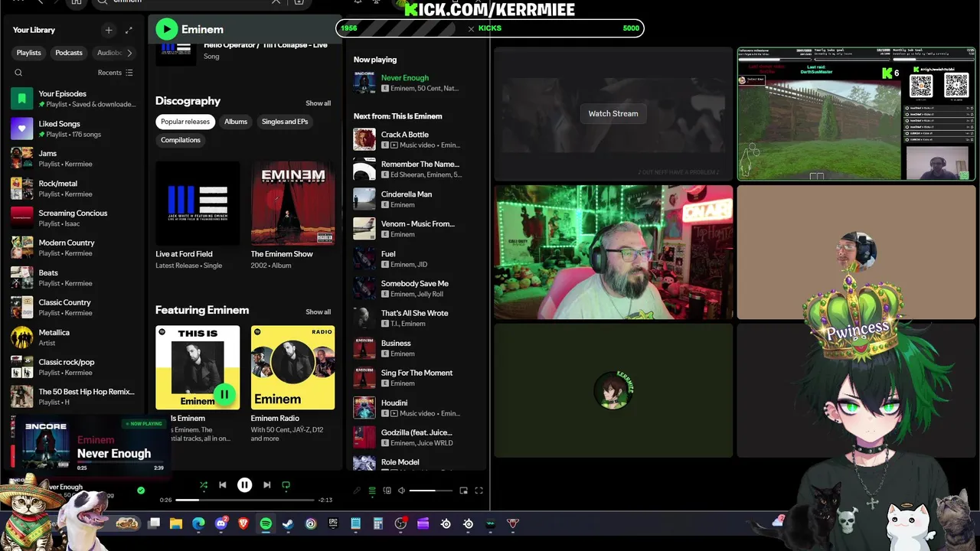Close the Kicks goal bar X
This screenshot has width=980, height=551.
471,28
